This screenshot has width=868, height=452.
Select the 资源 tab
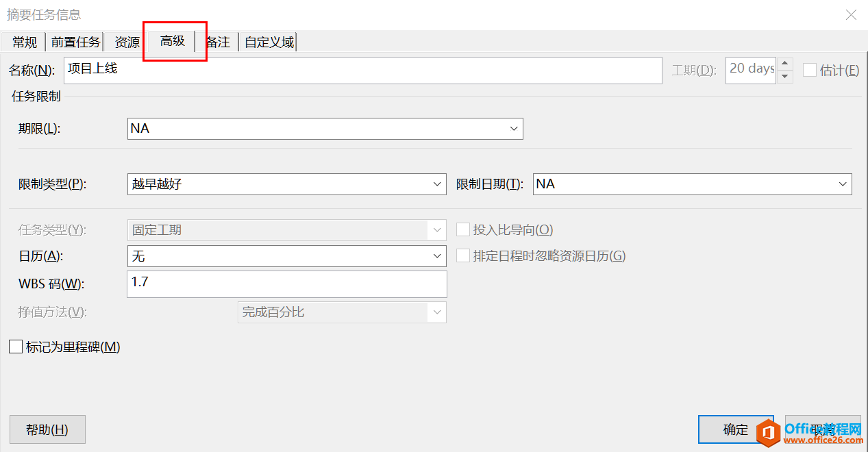[127, 42]
